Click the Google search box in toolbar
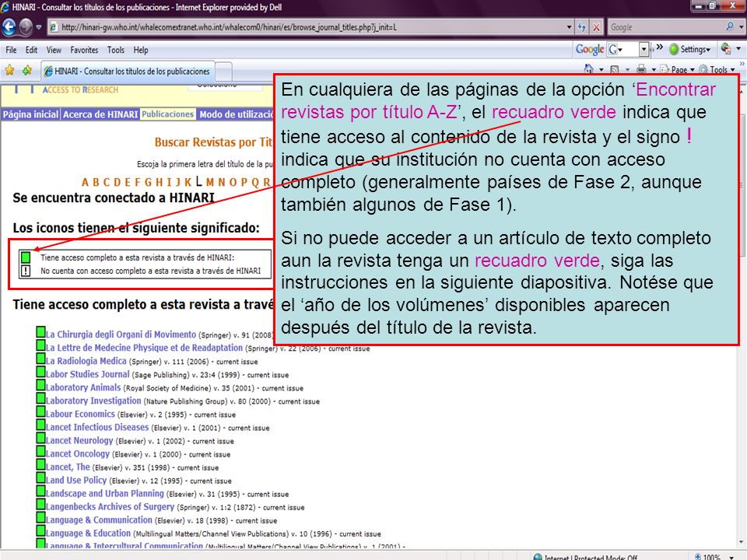The height and width of the screenshot is (560, 747). pos(666,27)
